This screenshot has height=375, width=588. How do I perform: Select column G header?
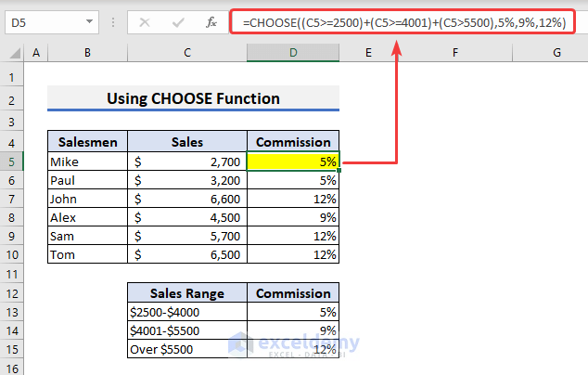(556, 54)
